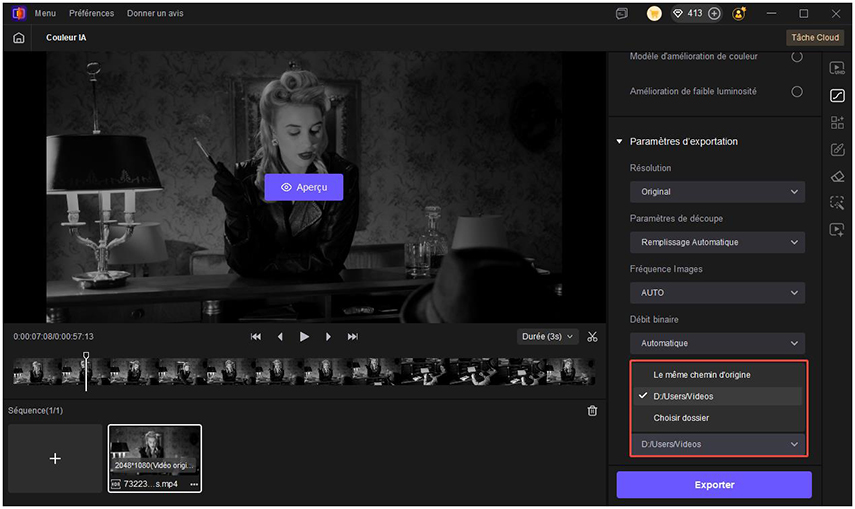This screenshot has height=509, width=855.
Task: Select the edit pencil sidebar tool
Action: (837, 149)
